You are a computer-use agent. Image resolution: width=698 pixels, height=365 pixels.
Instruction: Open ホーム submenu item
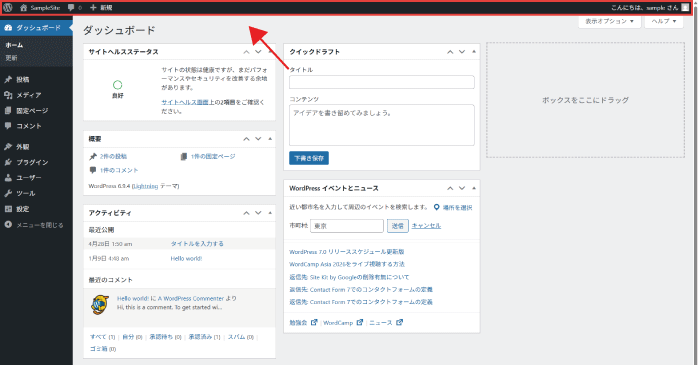click(x=14, y=45)
